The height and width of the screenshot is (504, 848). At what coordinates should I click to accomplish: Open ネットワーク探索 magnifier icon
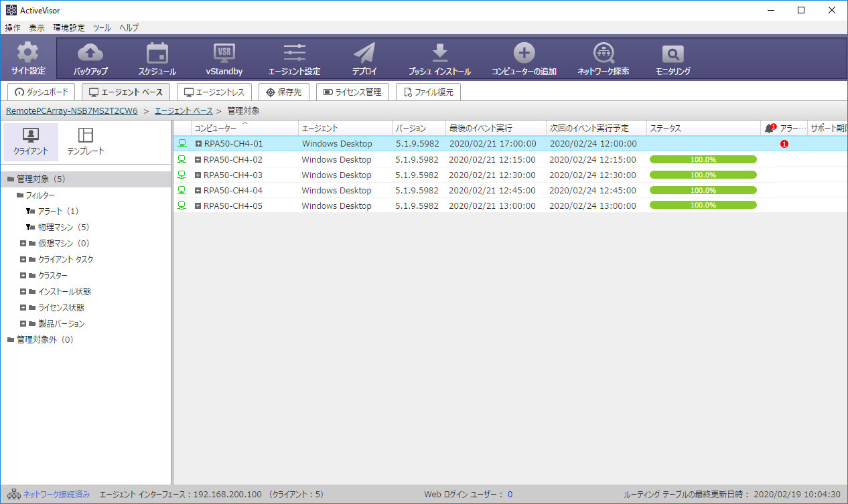click(x=603, y=54)
